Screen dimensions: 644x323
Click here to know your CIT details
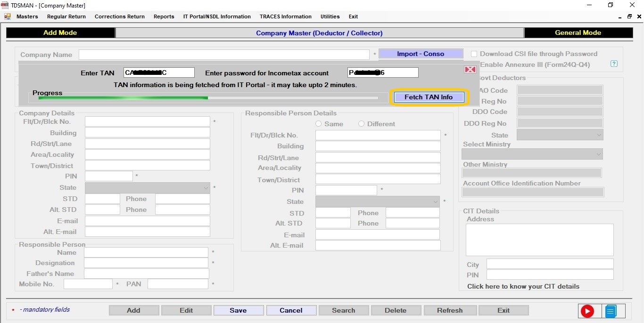coord(523,286)
